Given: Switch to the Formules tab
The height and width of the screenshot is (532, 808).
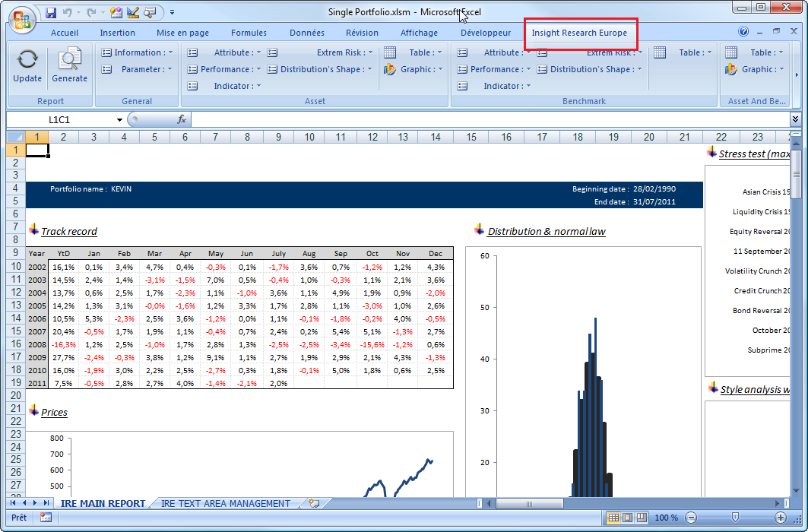Looking at the screenshot, I should point(249,33).
